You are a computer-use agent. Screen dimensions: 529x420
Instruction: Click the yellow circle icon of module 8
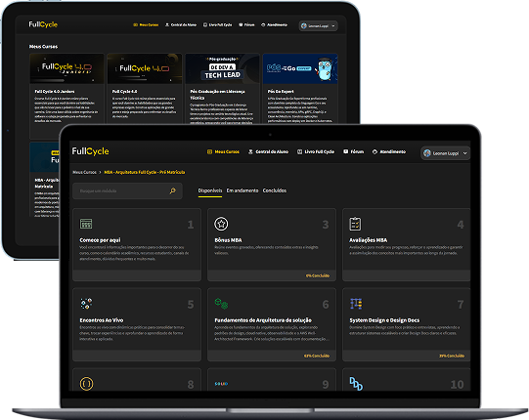86,384
